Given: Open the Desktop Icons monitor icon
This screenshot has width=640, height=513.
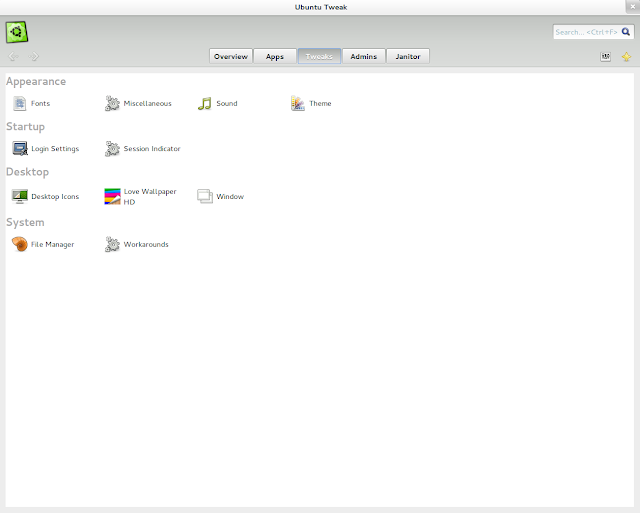Looking at the screenshot, I should coord(20,196).
